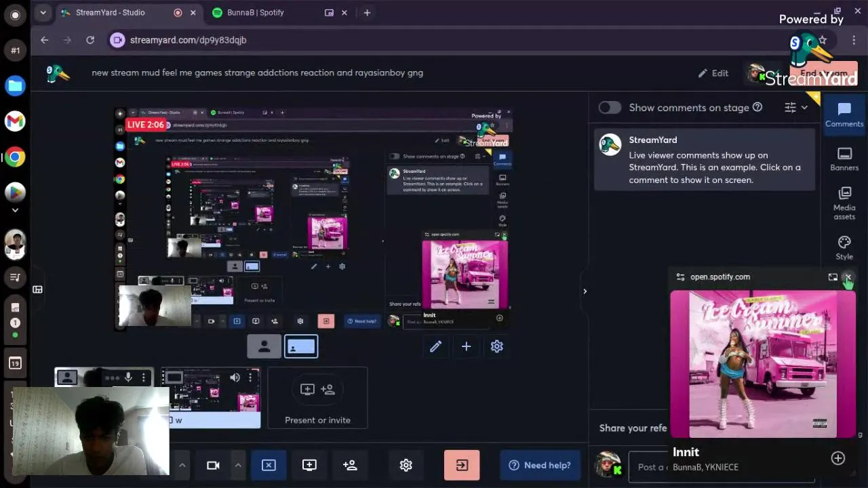
Task: Open the Comments panel tab
Action: 844,115
